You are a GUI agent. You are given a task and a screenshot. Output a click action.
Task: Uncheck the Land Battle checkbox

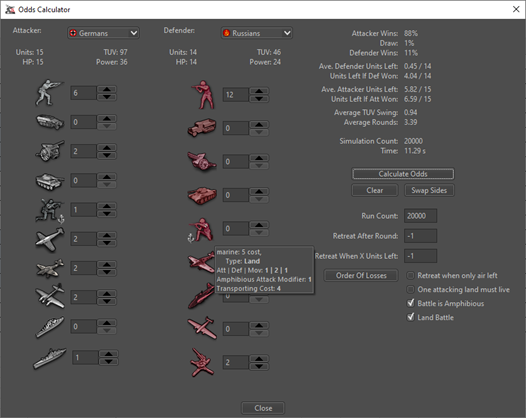(410, 317)
